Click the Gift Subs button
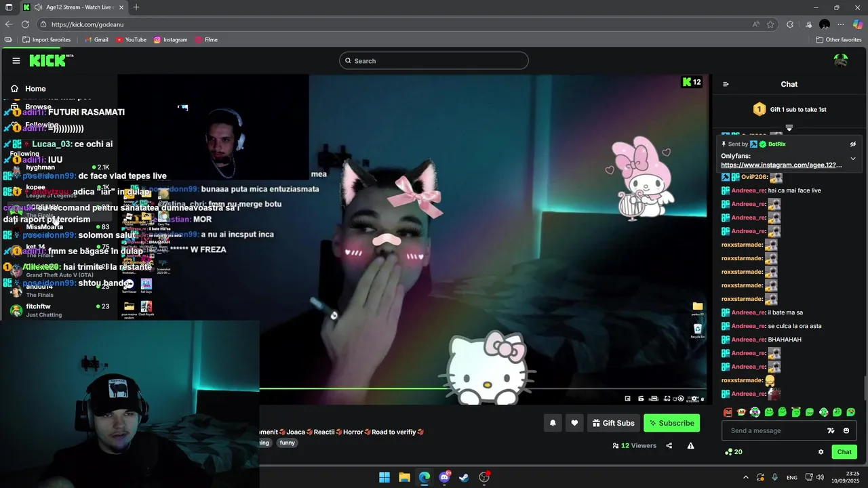 tap(614, 423)
